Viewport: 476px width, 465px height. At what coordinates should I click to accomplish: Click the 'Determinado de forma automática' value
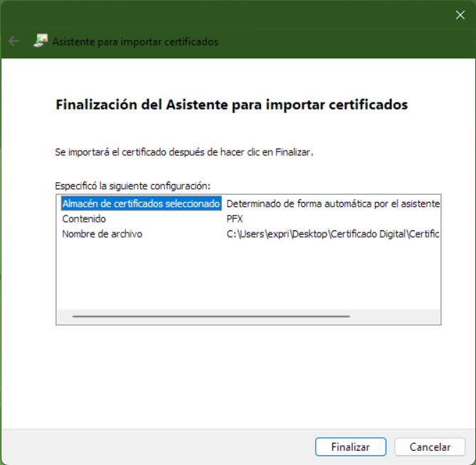click(333, 203)
